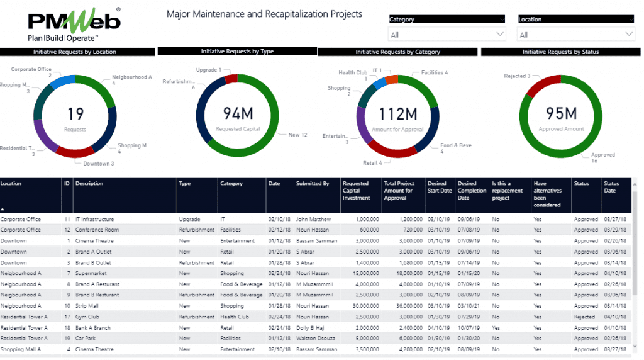The image size is (644, 360).
Task: Click the 'Health Club' category cell
Action: click(234, 317)
